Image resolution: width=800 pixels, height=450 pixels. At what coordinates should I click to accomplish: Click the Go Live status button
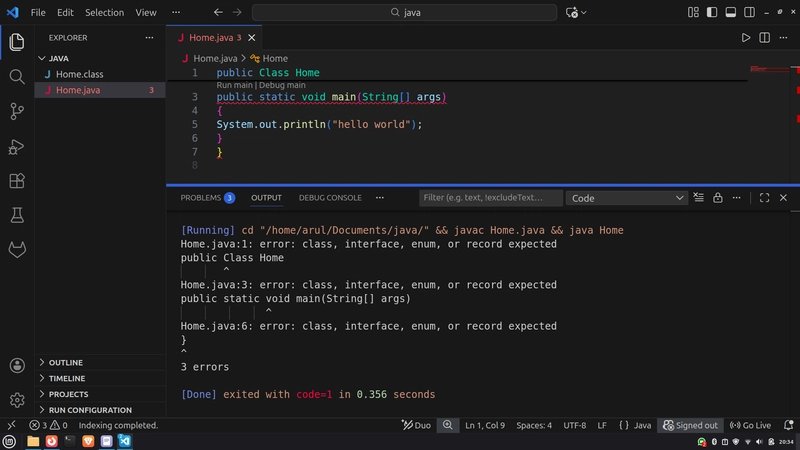[750, 425]
